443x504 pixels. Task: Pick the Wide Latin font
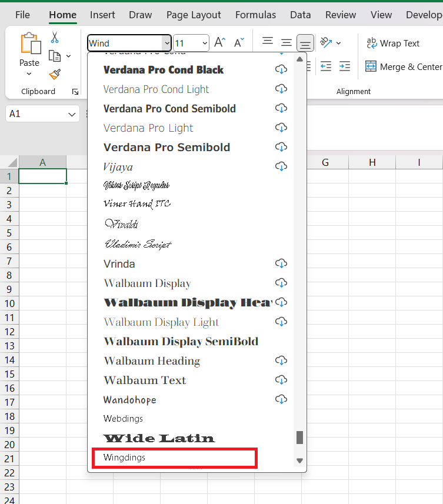[159, 438]
